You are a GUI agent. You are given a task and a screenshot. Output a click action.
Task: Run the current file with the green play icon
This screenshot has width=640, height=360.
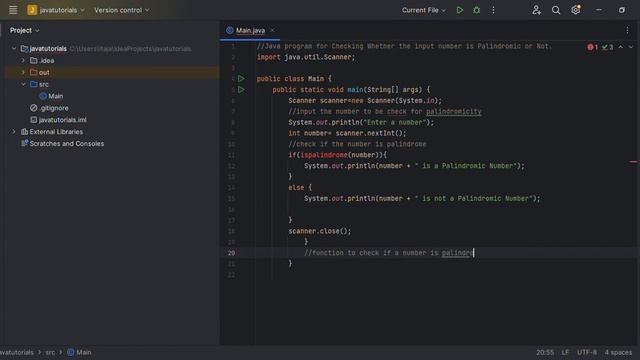(x=460, y=10)
